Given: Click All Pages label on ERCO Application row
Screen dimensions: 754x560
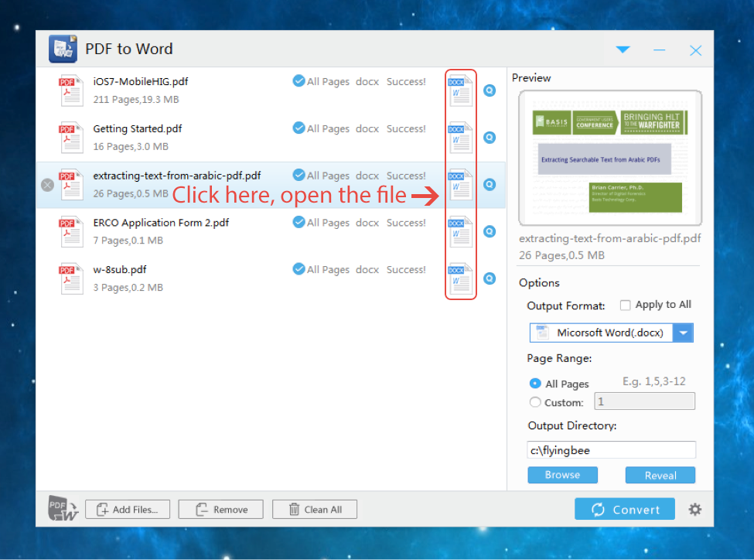Looking at the screenshot, I should [x=328, y=224].
